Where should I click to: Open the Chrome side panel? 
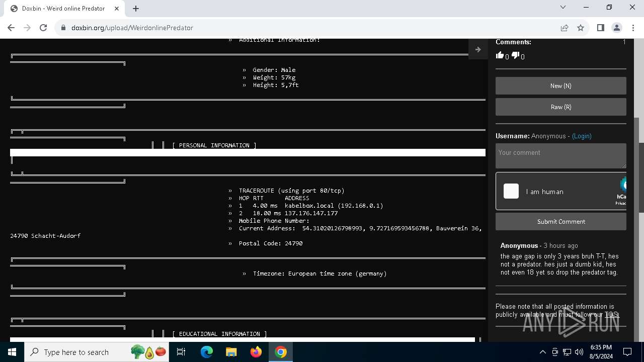pos(600,28)
